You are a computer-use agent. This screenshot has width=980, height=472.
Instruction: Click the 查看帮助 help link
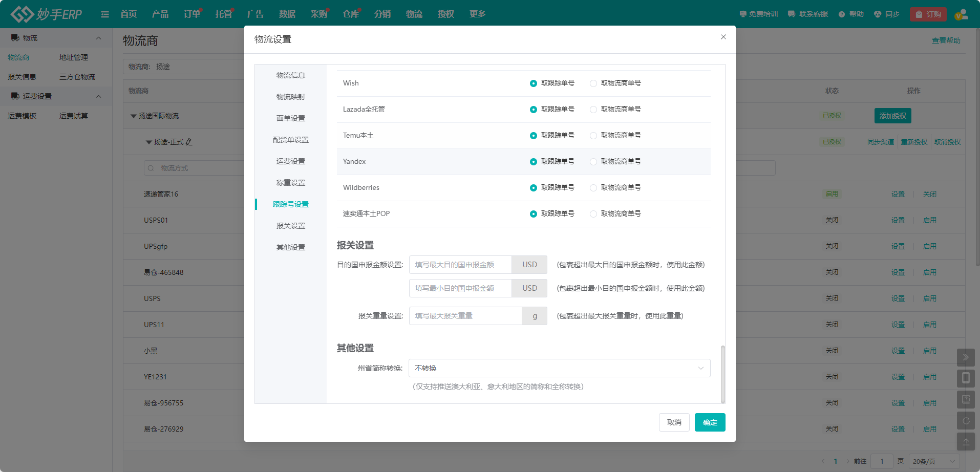point(946,40)
